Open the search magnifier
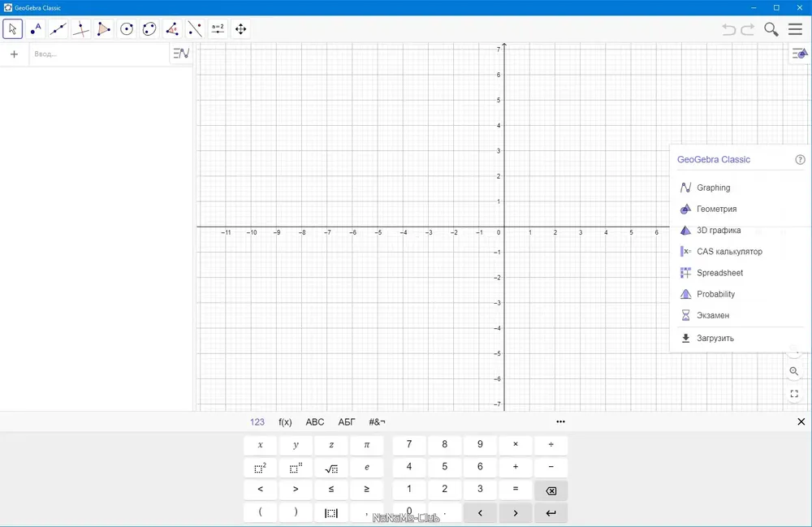Screen dimensions: 812x527 coord(771,29)
